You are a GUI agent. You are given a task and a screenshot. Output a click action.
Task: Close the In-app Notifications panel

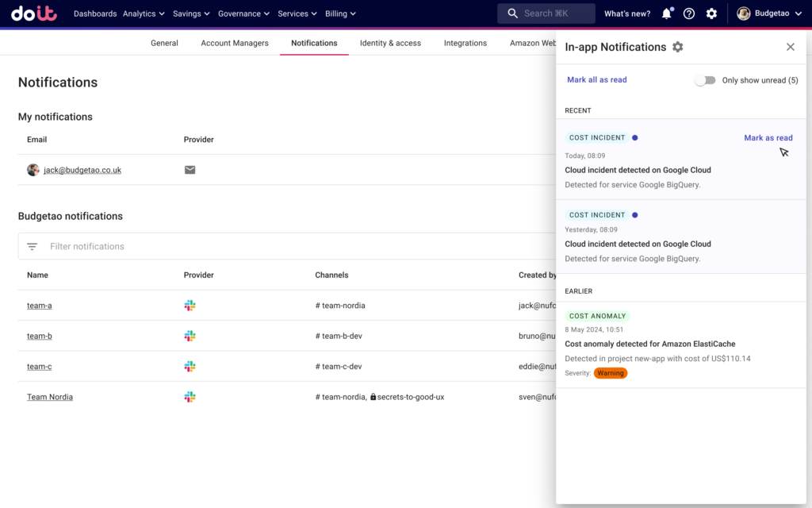pos(790,47)
